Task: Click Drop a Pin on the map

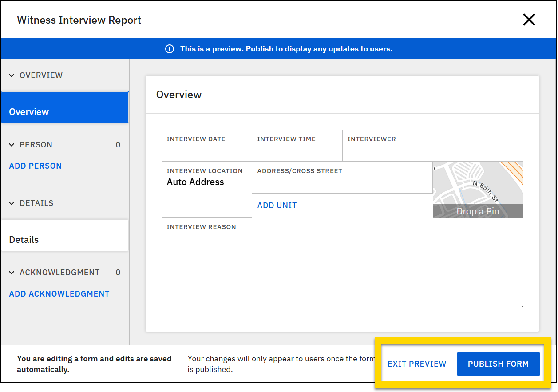Action: (478, 211)
